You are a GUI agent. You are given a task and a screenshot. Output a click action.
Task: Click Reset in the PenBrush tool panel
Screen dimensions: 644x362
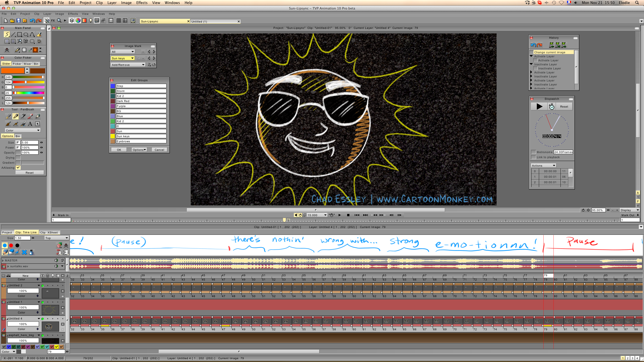pos(29,173)
